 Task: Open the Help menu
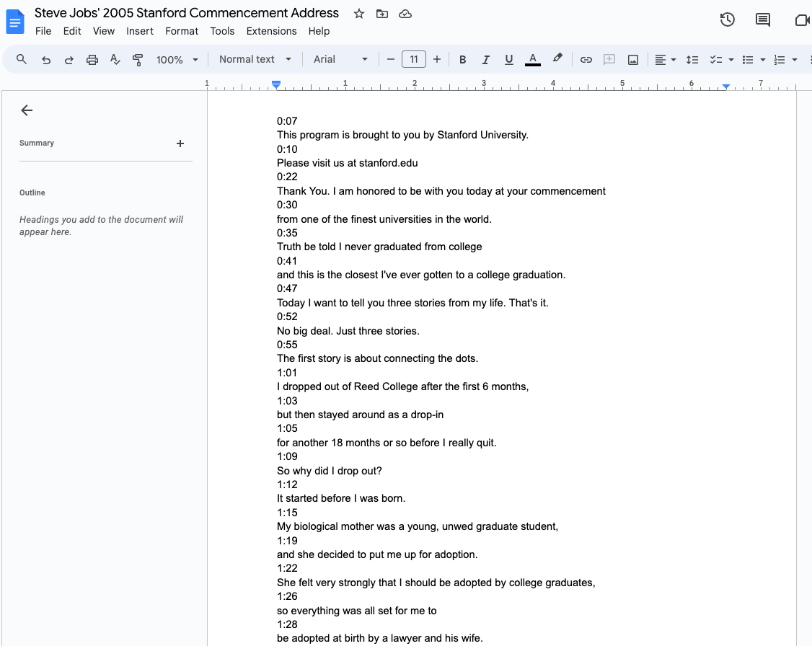click(x=319, y=31)
